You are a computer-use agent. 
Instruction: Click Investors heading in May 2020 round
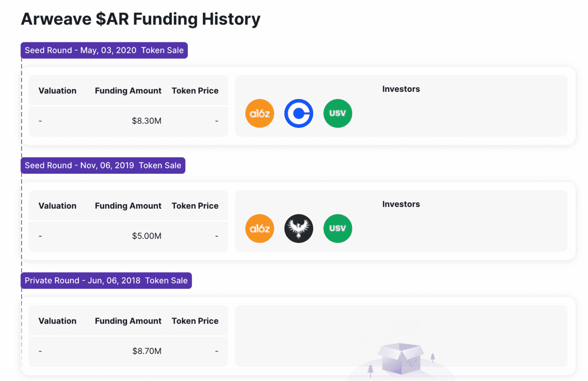[x=401, y=89]
